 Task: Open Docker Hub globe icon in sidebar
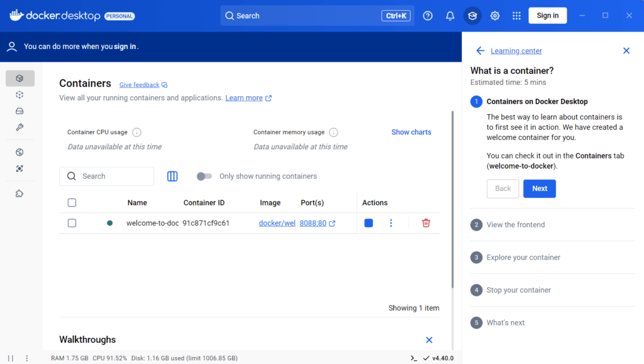19,152
